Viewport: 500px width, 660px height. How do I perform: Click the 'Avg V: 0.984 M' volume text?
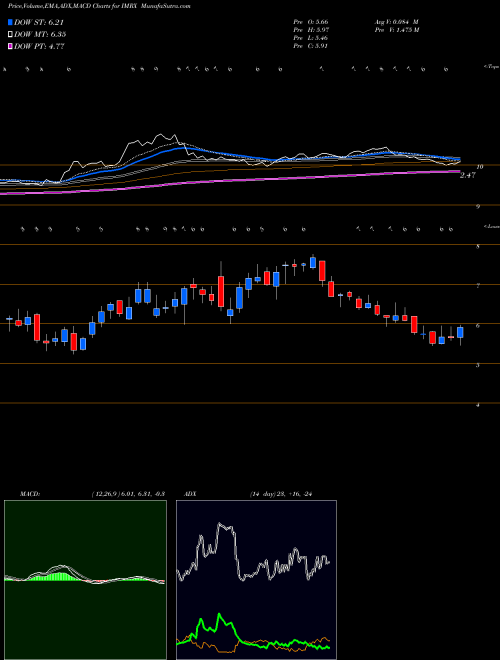[x=398, y=22]
